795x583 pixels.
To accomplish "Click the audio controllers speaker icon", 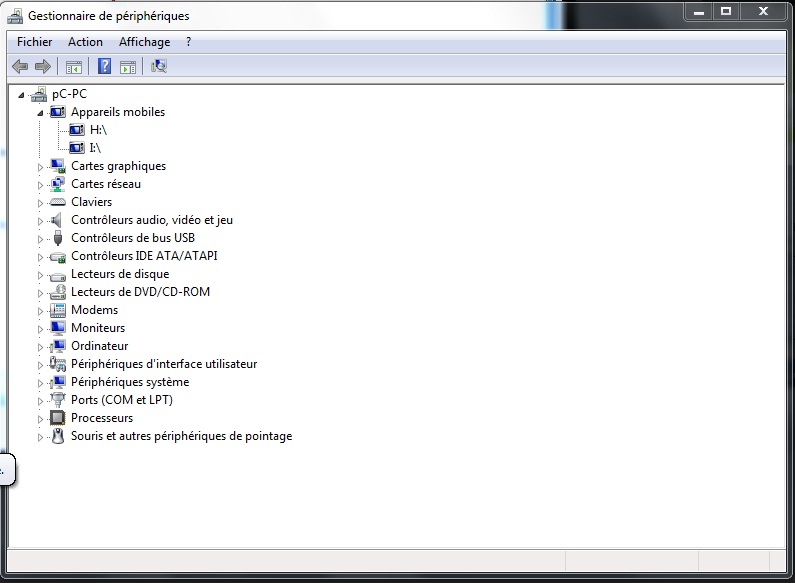I will 57,220.
